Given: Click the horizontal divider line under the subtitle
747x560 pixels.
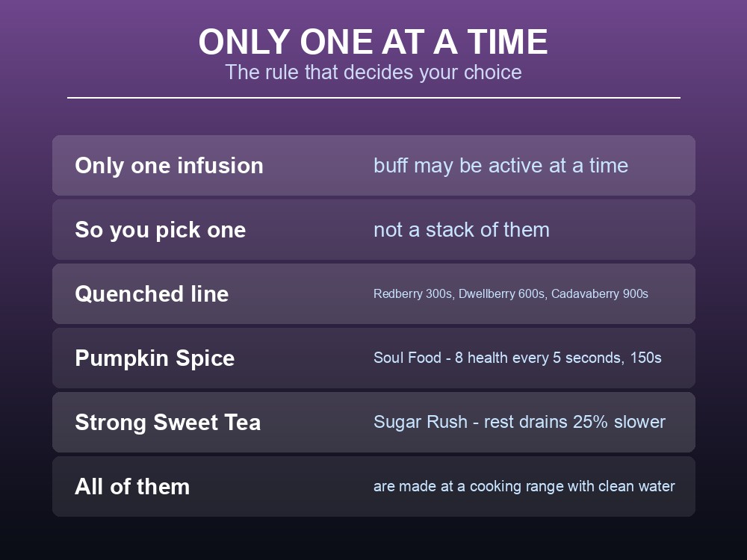Looking at the screenshot, I should (x=373, y=98).
